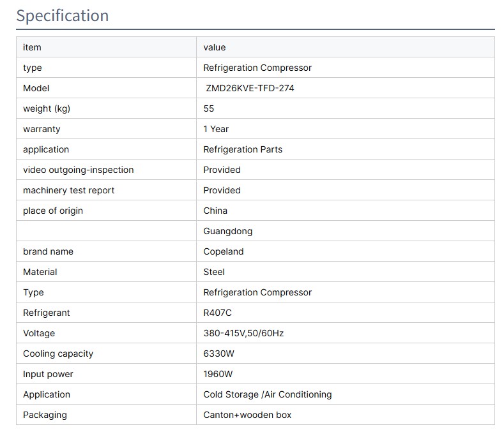Screen dimensions: 504x432
Task: Click the Canton+wooden box packaging value
Action: 247,415
